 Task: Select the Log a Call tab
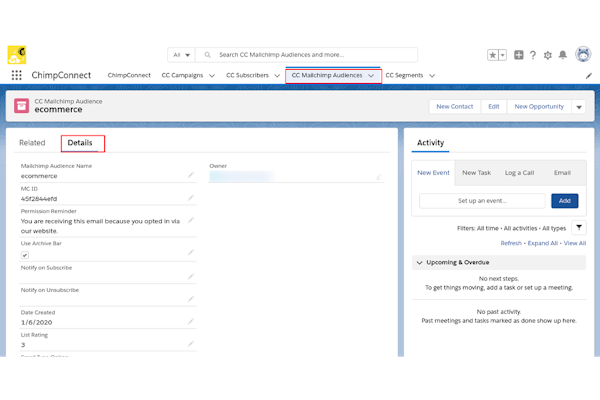[519, 172]
